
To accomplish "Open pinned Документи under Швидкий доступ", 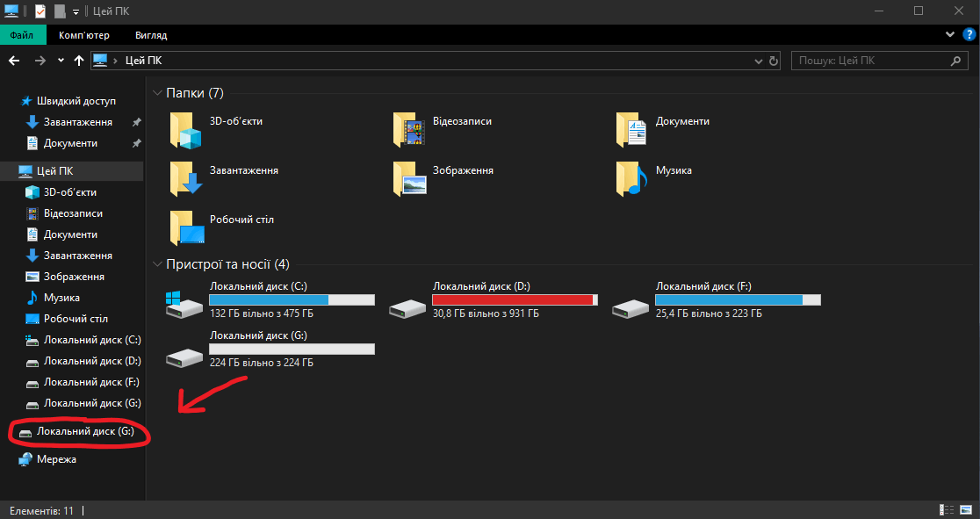I will (x=70, y=143).
